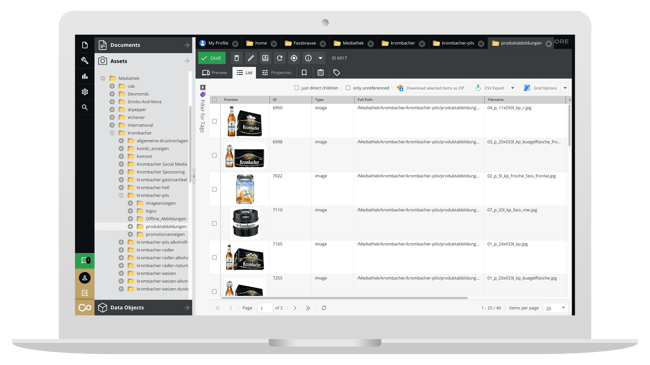This screenshot has height=365, width=650.
Task: Click the upload/download icon next to pencil
Action: (265, 58)
